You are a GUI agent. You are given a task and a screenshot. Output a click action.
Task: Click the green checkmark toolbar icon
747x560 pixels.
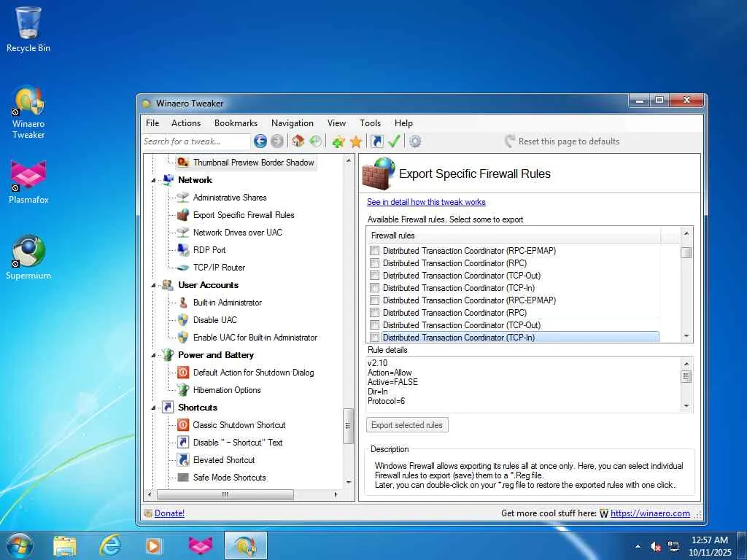pos(393,141)
